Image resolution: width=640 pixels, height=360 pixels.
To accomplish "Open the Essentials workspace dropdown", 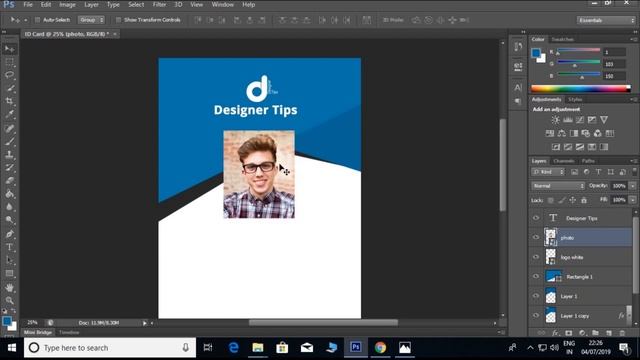I will click(x=606, y=20).
